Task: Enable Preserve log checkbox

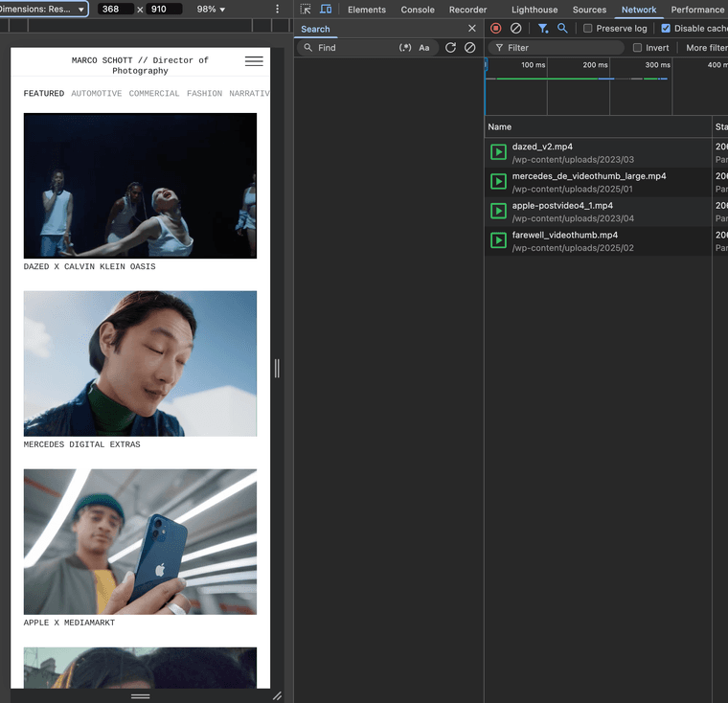Action: (x=588, y=29)
